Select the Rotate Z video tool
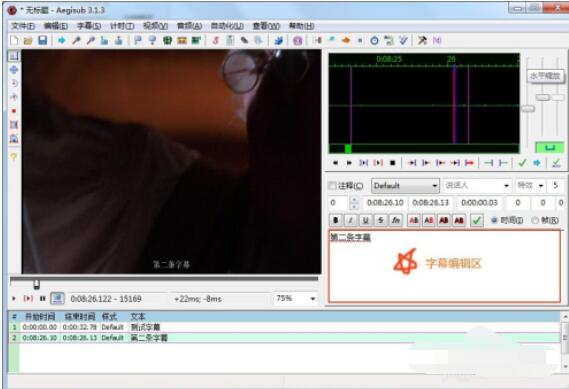This screenshot has width=569, height=389. pyautogui.click(x=13, y=83)
